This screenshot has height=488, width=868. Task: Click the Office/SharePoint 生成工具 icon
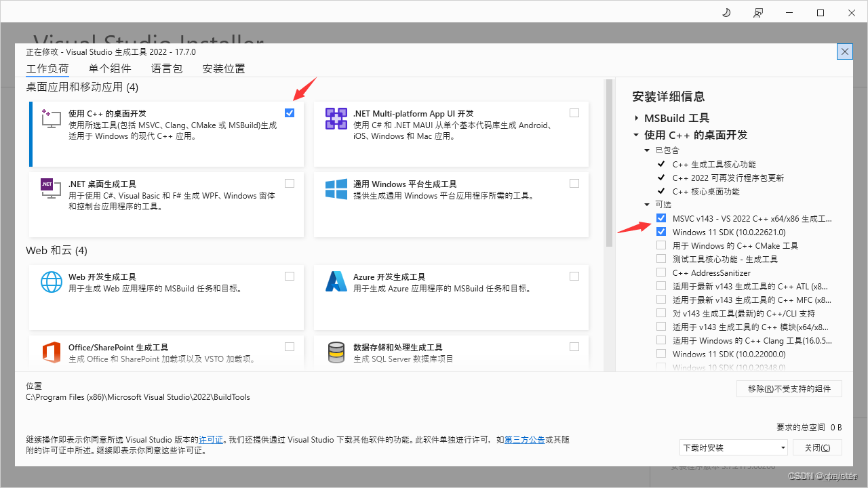[x=52, y=352]
